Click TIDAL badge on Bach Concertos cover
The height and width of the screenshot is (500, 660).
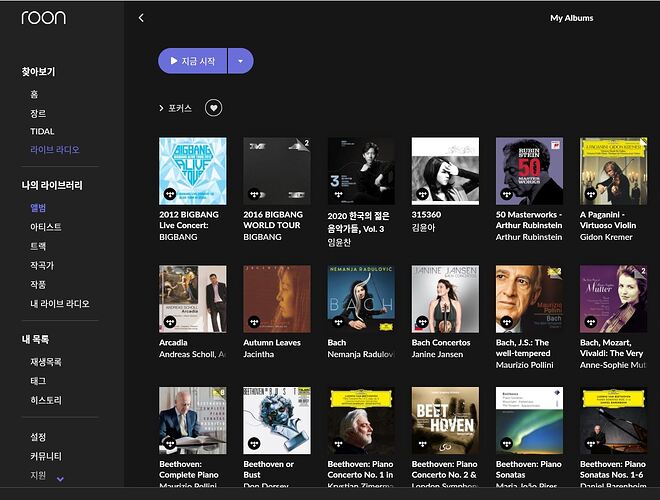[423, 322]
